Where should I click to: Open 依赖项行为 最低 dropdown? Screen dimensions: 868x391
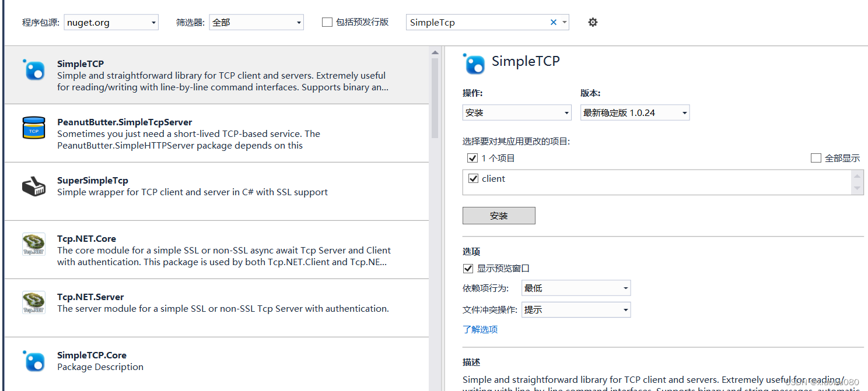pos(576,288)
